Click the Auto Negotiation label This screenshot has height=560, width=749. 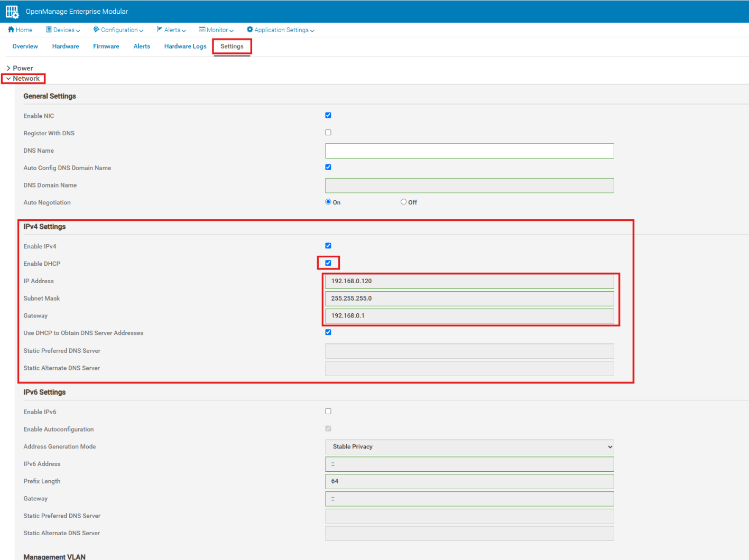click(47, 202)
